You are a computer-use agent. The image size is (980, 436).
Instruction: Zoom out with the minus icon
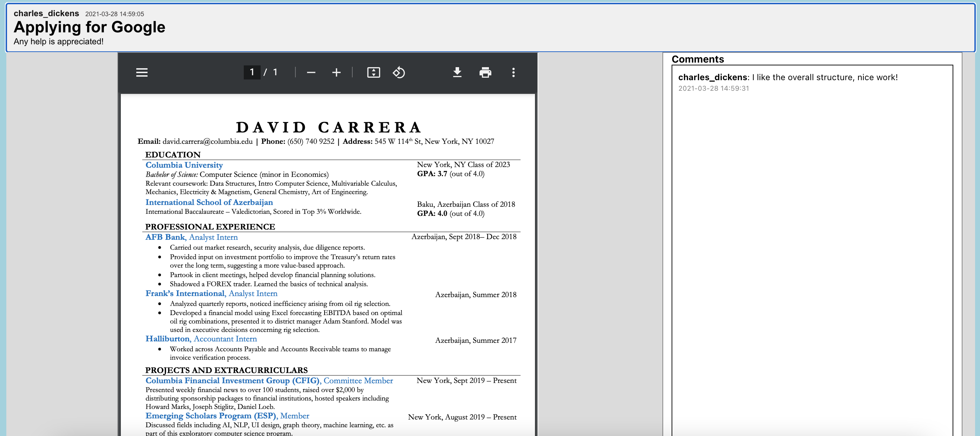[311, 72]
